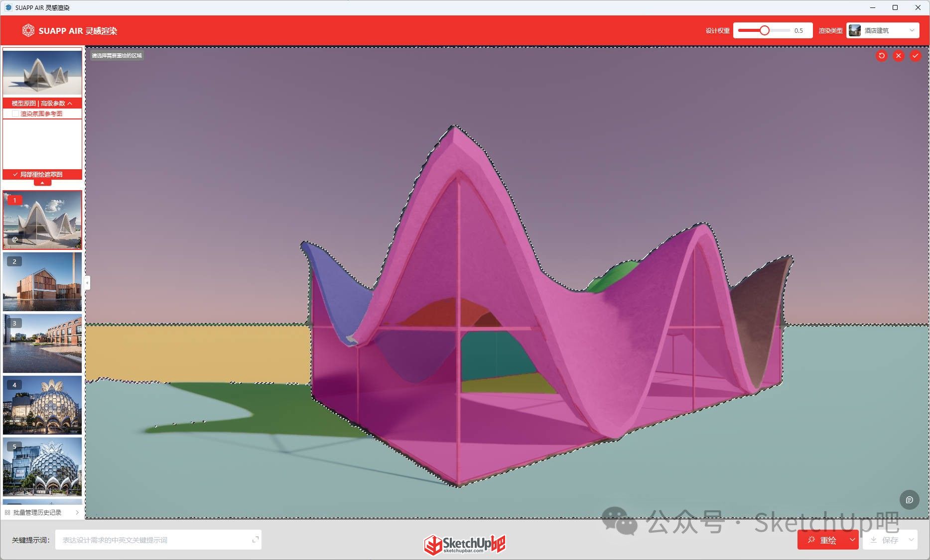Screen dimensions: 930x560
Task: Confirm the repaint region with the checkmark icon
Action: point(915,56)
